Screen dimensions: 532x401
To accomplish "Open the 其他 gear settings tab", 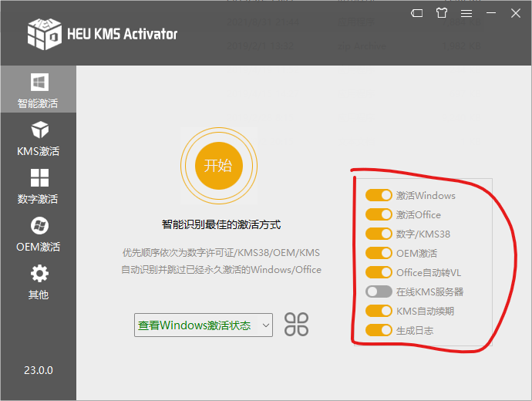I will tap(39, 281).
